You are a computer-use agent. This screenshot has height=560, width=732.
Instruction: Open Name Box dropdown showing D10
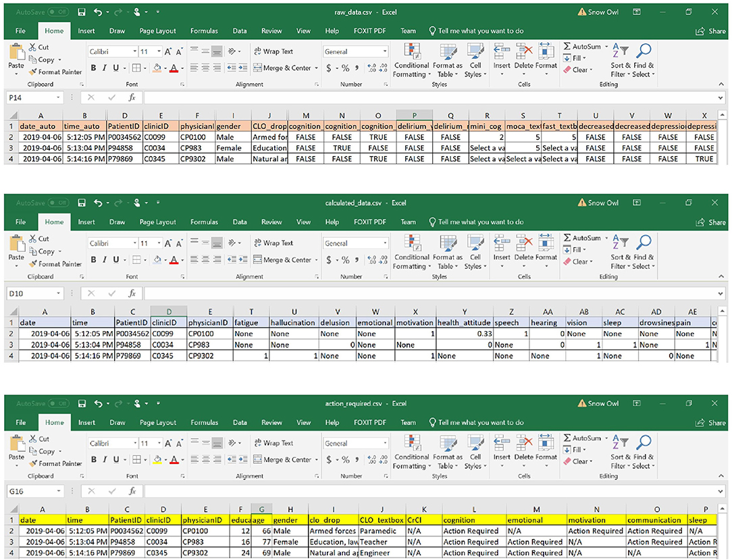(58, 293)
